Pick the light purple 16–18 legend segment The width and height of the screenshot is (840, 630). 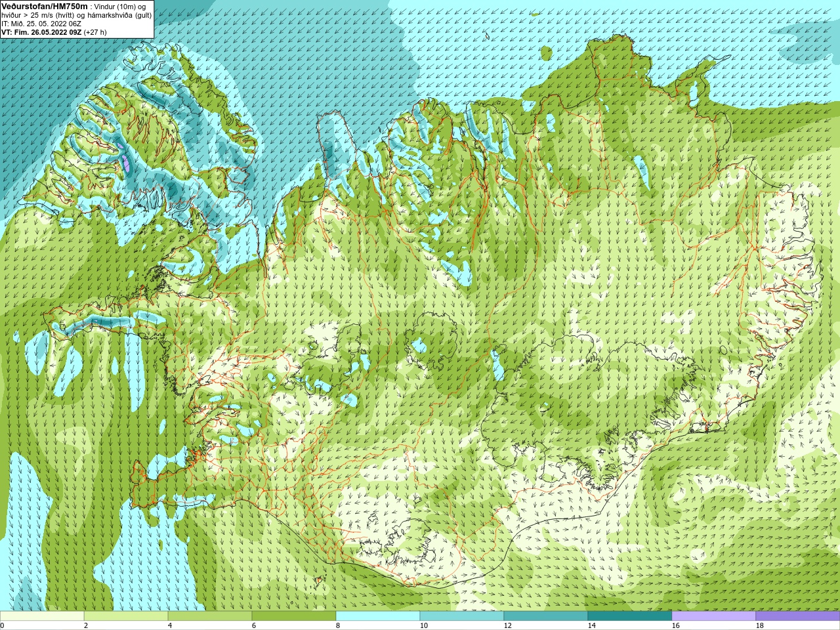[x=714, y=616]
